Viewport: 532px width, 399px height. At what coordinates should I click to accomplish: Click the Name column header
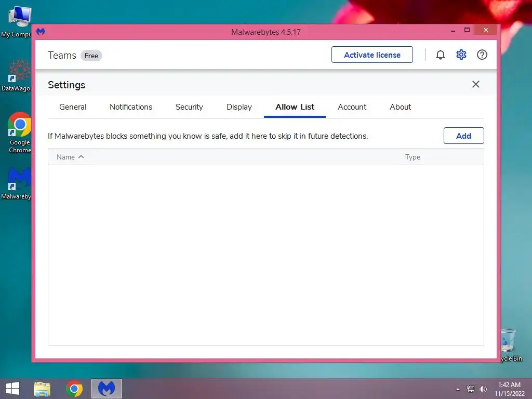[x=65, y=157]
